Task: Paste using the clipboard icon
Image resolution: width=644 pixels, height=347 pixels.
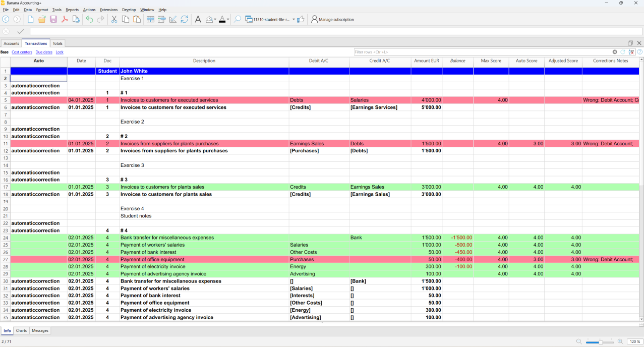Action: click(137, 19)
